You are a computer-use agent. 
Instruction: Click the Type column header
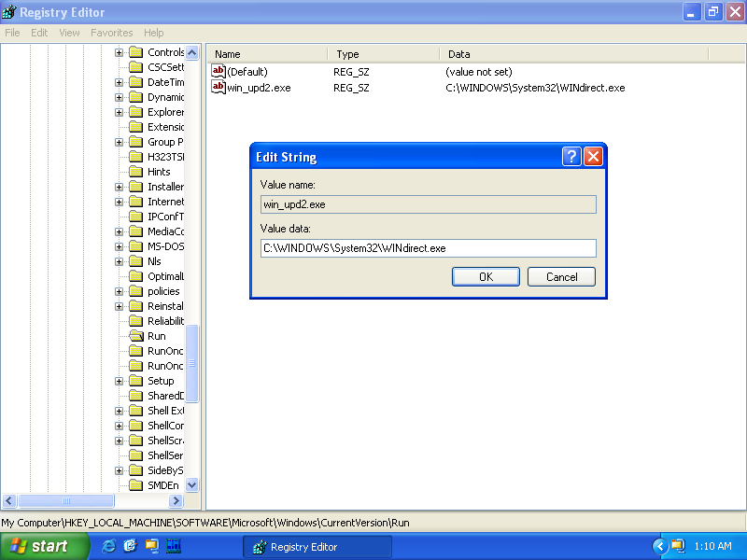tap(384, 54)
